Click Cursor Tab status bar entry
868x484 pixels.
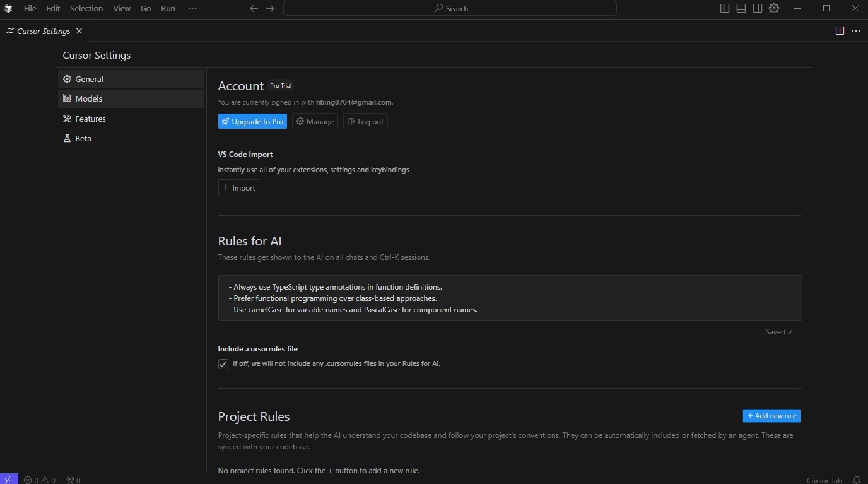click(824, 480)
